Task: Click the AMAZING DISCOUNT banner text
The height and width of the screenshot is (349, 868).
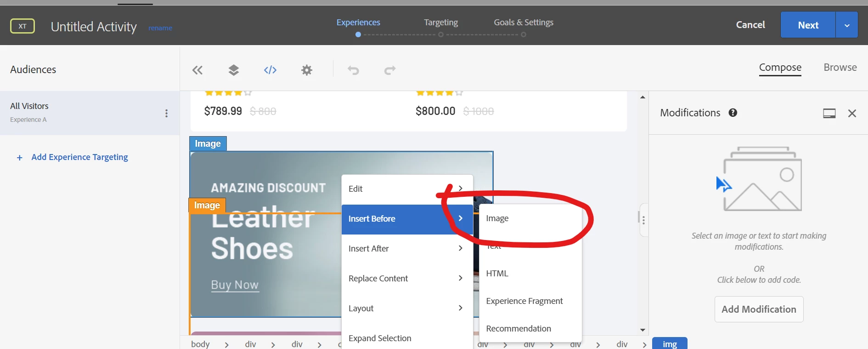Action: point(268,188)
